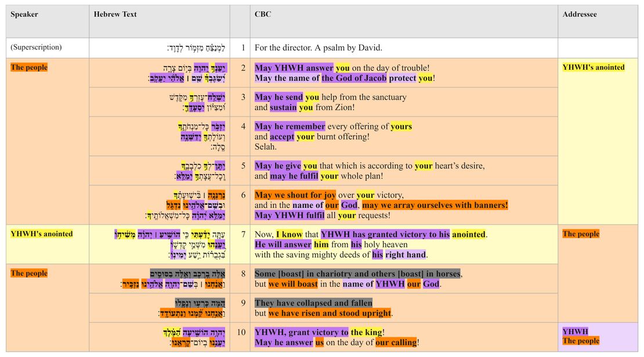The height and width of the screenshot is (357, 644).
Task: Click the gray phrase "They have collapsed and fallen"
Action: tap(313, 303)
